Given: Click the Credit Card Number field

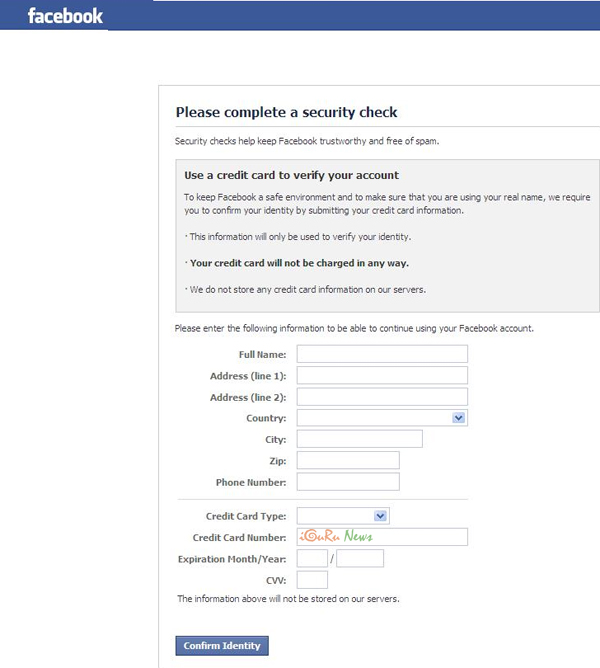Looking at the screenshot, I should [x=382, y=537].
